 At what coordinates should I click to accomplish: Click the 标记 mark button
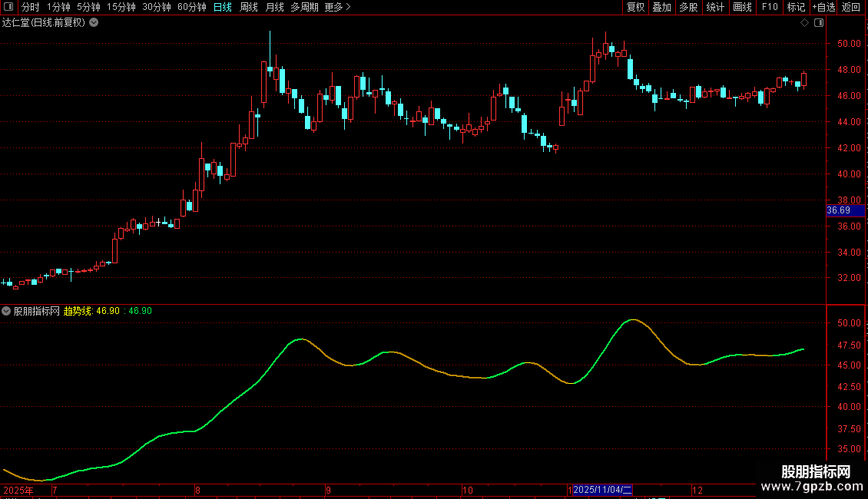(x=796, y=7)
